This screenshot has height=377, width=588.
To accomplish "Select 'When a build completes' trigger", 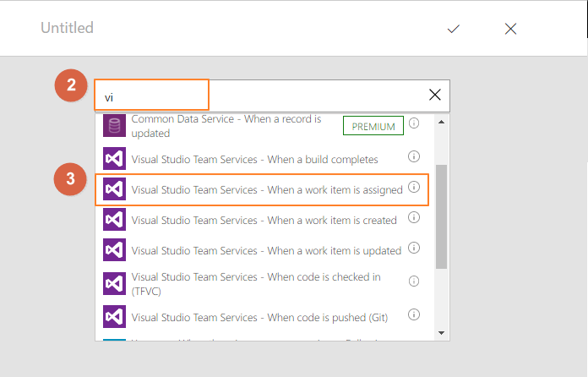I will [x=254, y=160].
